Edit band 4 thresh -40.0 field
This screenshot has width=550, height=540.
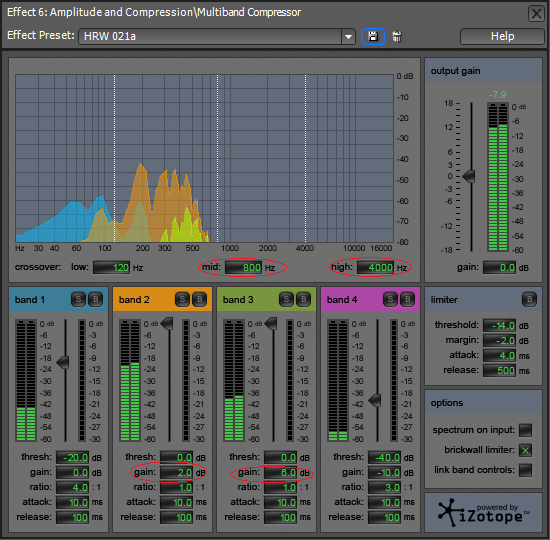tap(384, 458)
